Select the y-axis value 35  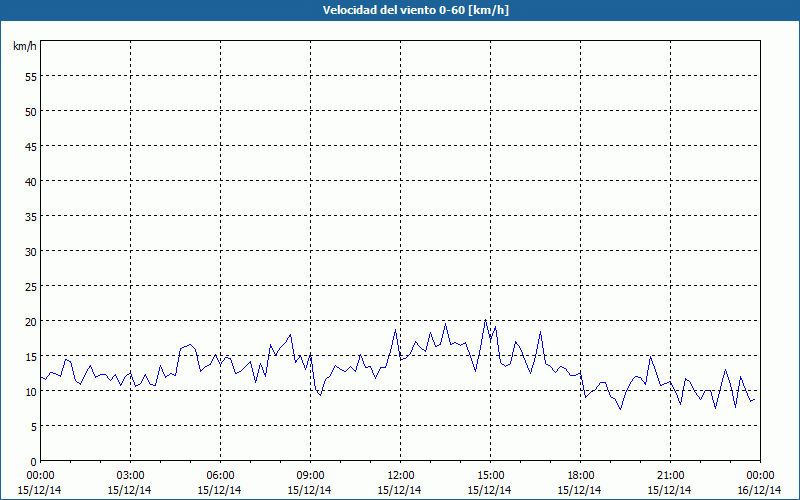[x=31, y=217]
